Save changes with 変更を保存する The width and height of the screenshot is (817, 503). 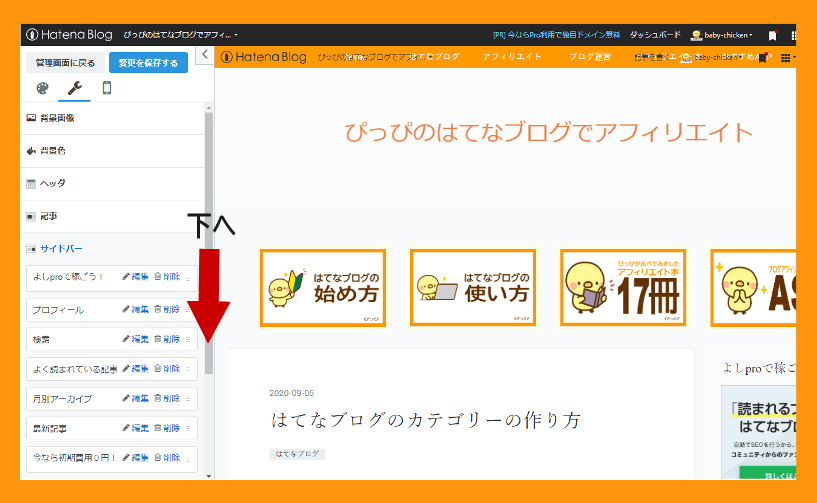pyautogui.click(x=148, y=63)
